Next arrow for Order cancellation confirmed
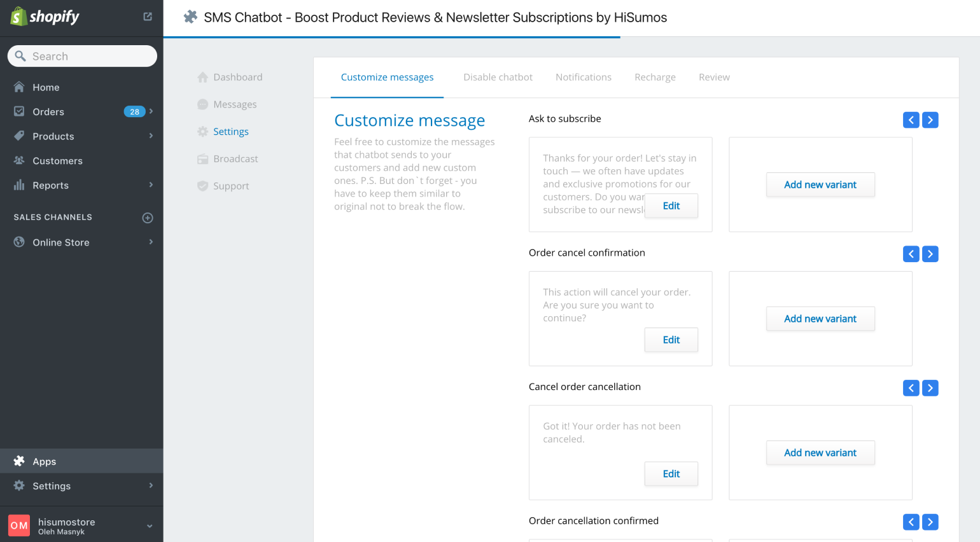980x542 pixels. [x=930, y=522]
